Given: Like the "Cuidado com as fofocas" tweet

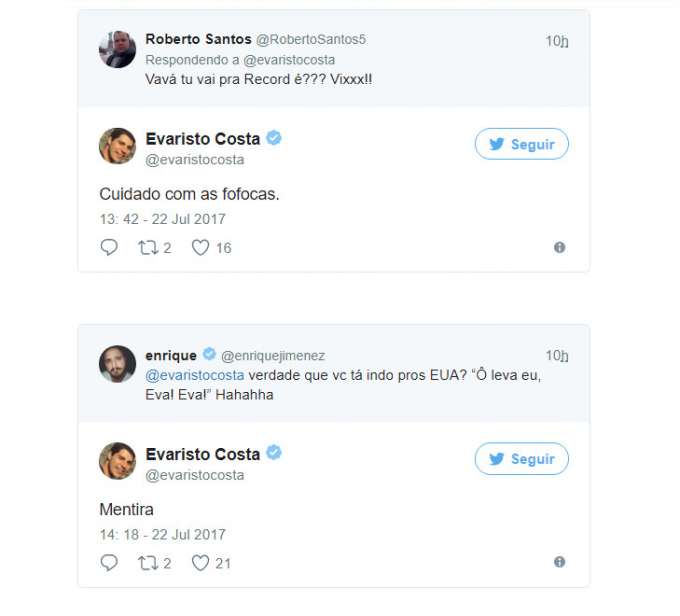Looking at the screenshot, I should click(x=201, y=247).
